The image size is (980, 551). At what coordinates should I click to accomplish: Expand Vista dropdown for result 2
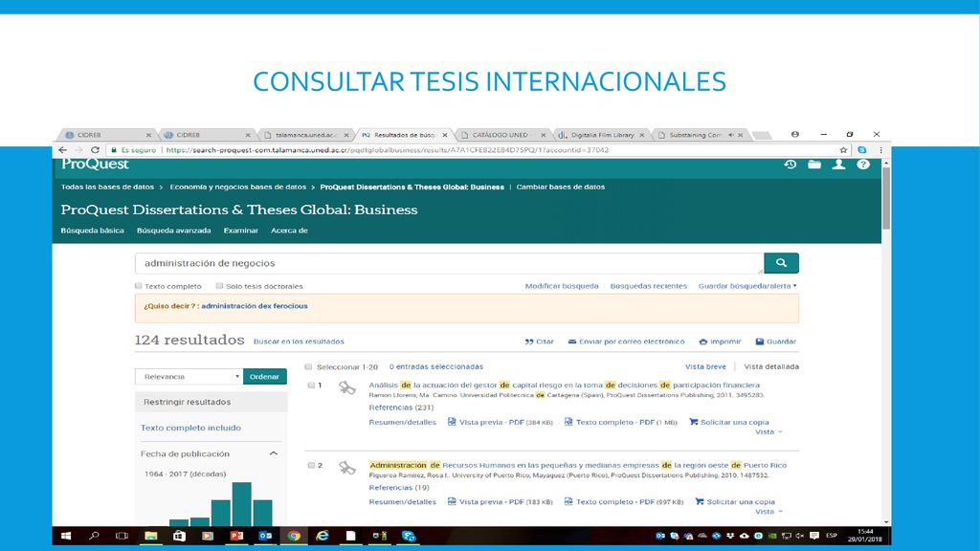pos(768,511)
